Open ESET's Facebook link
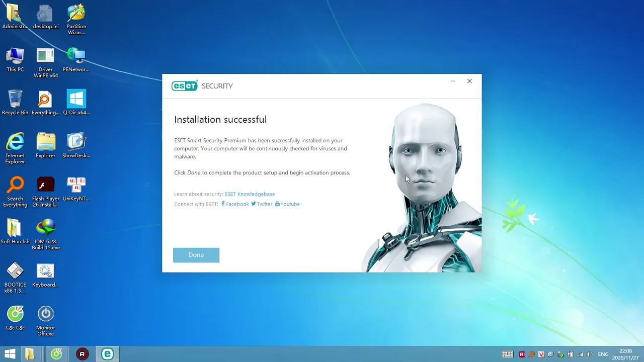644x362 pixels. point(234,204)
